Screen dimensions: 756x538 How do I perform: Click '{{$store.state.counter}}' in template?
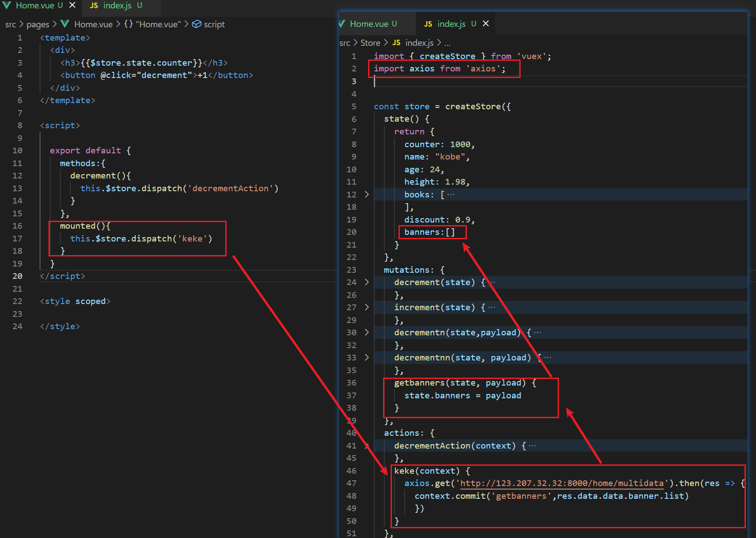[x=141, y=63]
